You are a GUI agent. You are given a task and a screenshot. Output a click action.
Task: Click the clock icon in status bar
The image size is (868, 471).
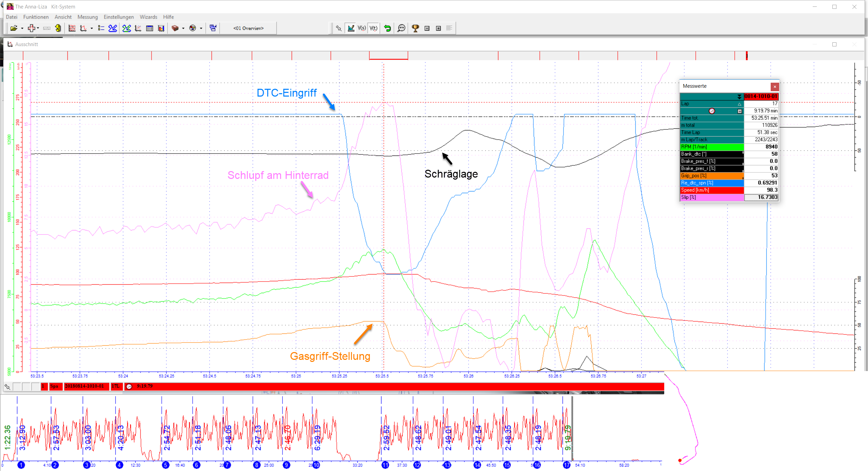click(129, 386)
